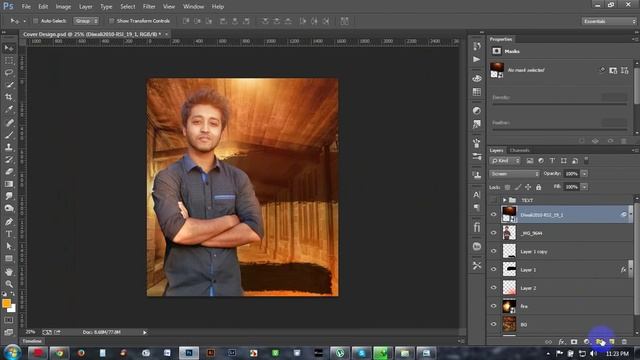Select the Pen tool

click(x=9, y=222)
